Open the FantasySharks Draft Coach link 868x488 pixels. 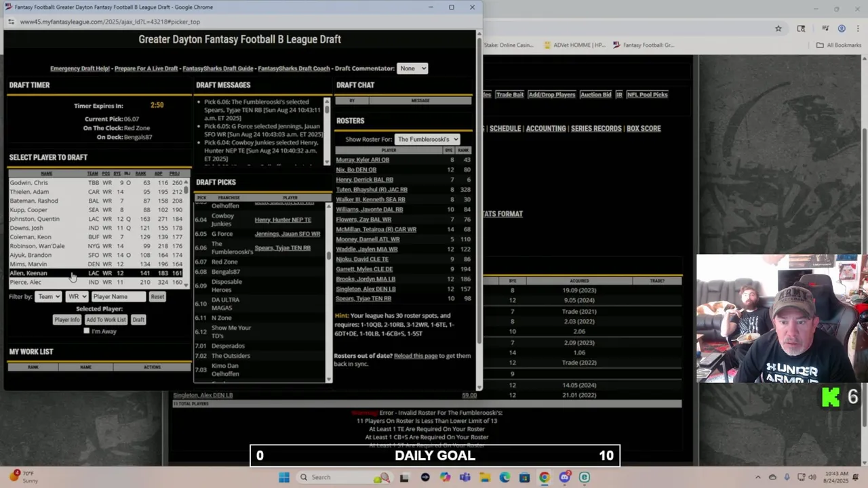[x=294, y=68]
